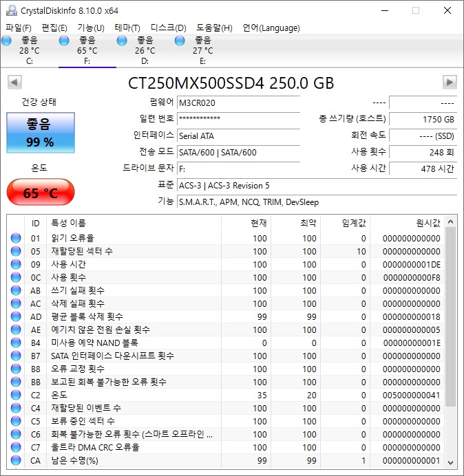Click the 현재 column header
The height and width of the screenshot is (476, 464).
pos(246,224)
